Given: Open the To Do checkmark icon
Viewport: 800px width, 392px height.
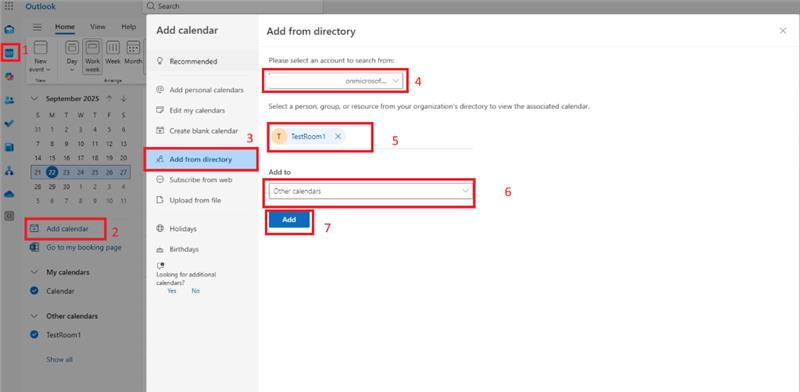Looking at the screenshot, I should pyautogui.click(x=9, y=124).
